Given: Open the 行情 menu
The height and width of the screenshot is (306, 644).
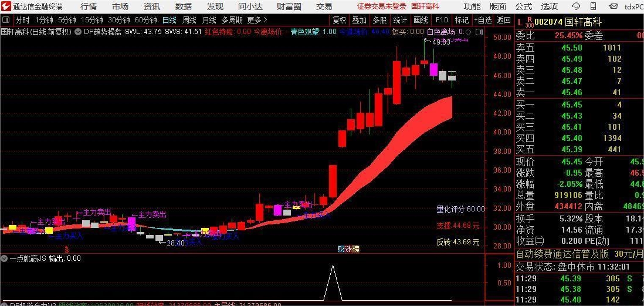Looking at the screenshot, I should (89, 6).
